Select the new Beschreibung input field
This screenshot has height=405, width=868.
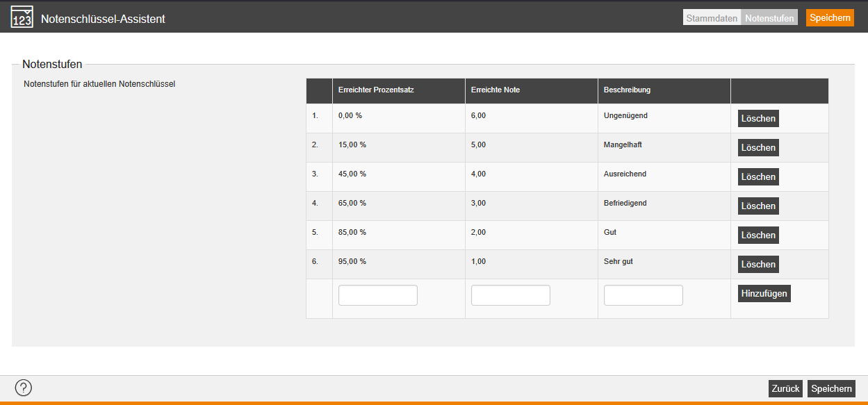pos(643,295)
